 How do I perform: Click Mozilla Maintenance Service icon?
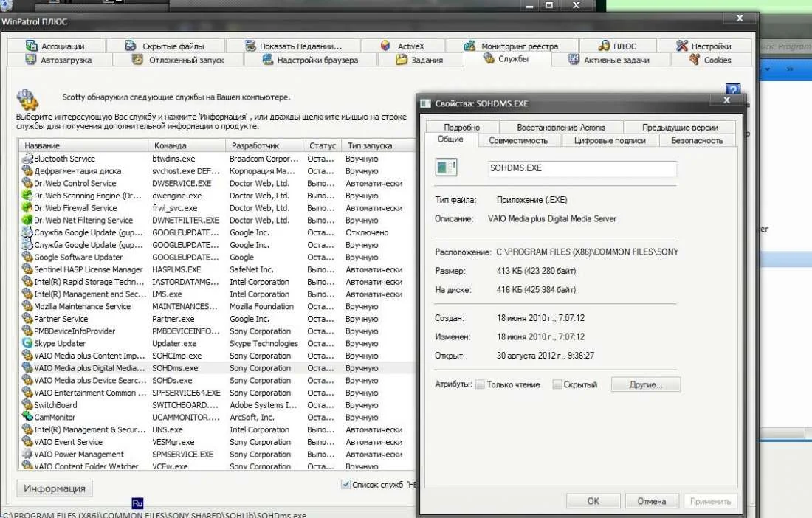[27, 306]
